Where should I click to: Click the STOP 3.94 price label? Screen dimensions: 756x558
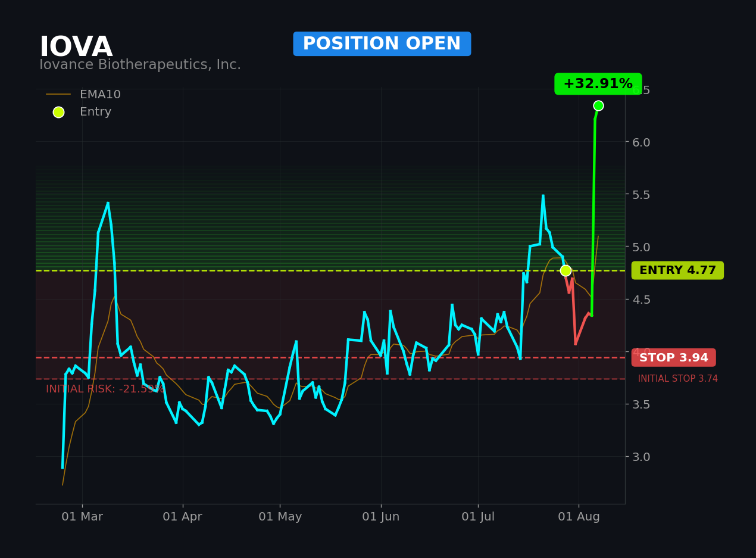pyautogui.click(x=673, y=358)
